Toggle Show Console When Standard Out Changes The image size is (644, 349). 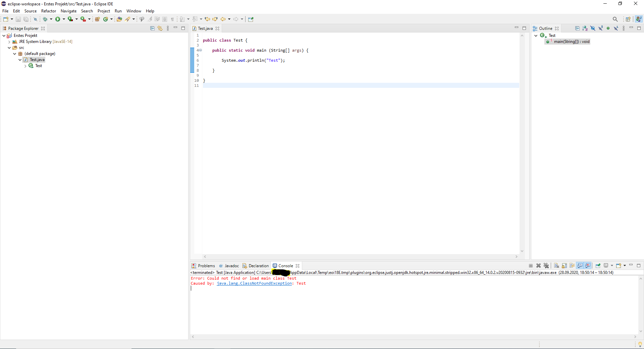coord(580,266)
